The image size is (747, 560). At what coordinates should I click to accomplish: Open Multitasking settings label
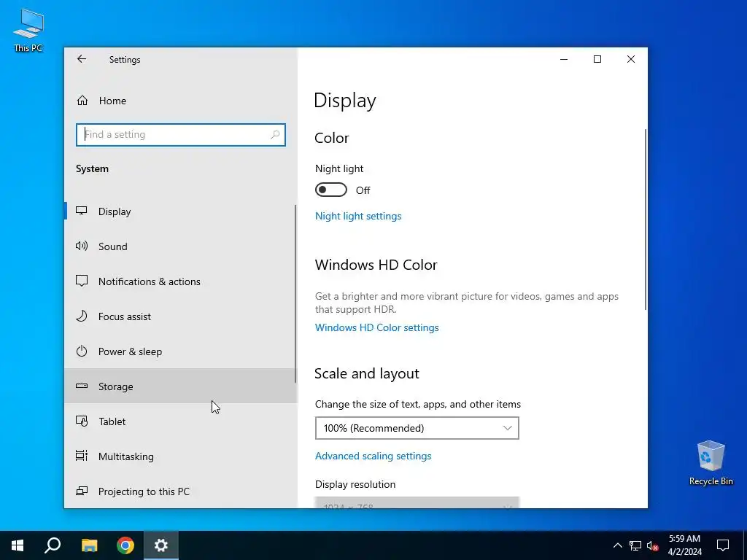click(125, 456)
